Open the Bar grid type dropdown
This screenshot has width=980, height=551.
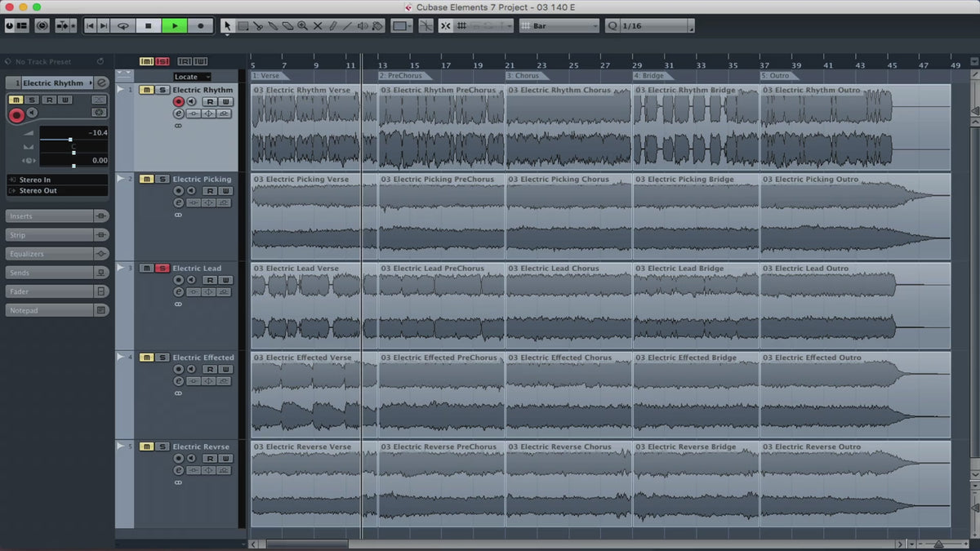[x=559, y=26]
